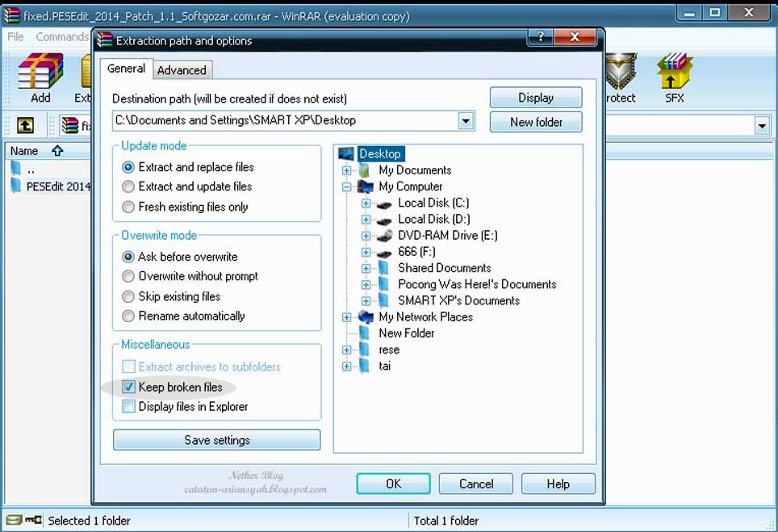
Task: Expand the 666 (F:) drive node
Action: (x=366, y=252)
